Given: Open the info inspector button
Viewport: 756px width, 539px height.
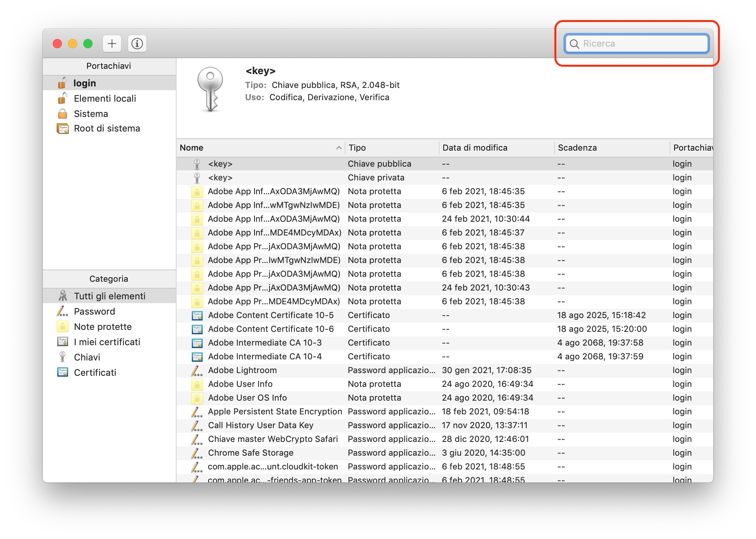Looking at the screenshot, I should (137, 44).
